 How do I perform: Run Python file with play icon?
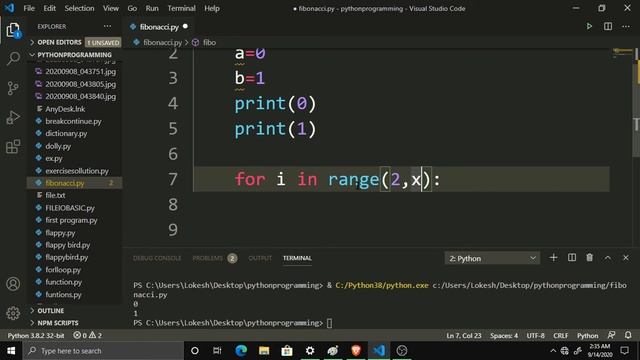[x=589, y=27]
